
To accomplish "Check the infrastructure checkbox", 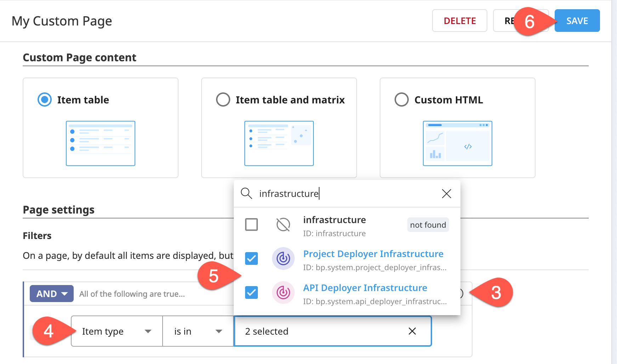I will [x=251, y=224].
